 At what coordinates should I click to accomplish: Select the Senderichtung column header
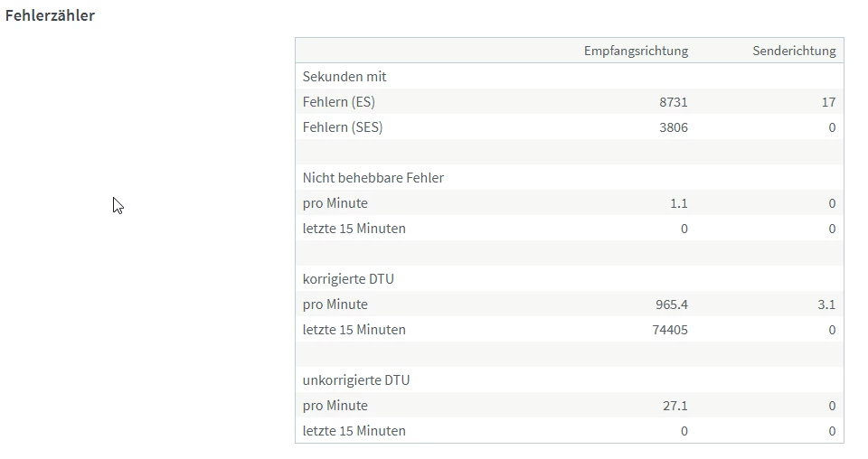pyautogui.click(x=794, y=51)
